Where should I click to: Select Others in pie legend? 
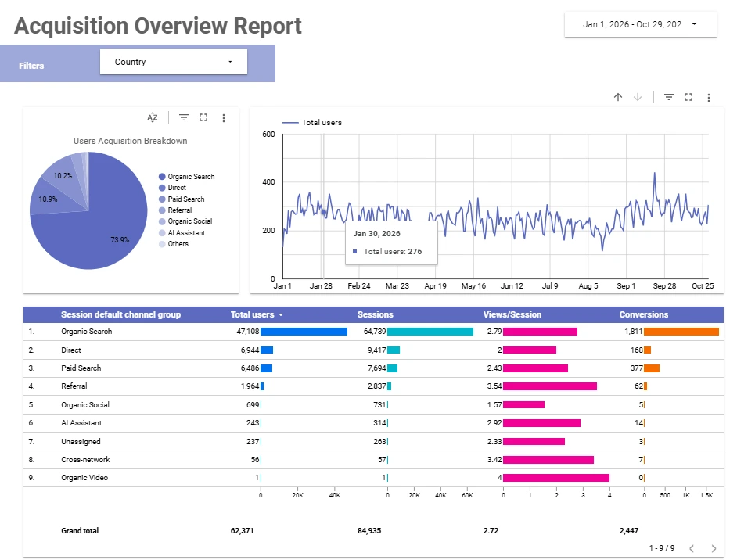point(178,244)
